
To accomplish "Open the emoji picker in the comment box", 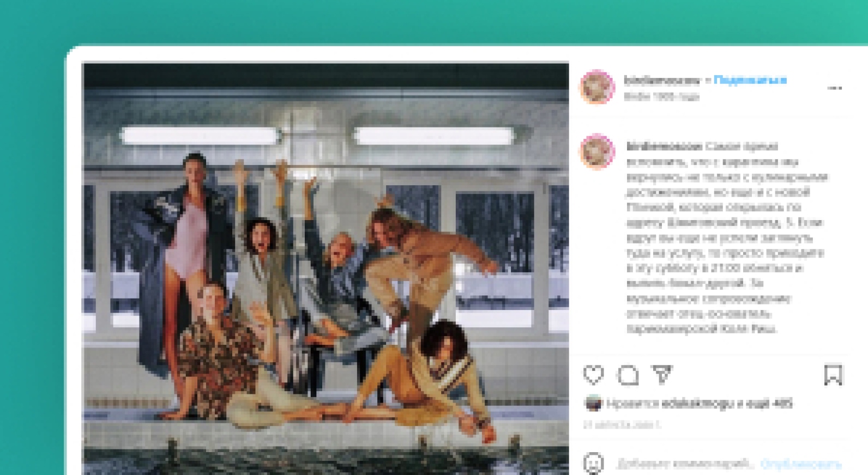I will tap(594, 464).
